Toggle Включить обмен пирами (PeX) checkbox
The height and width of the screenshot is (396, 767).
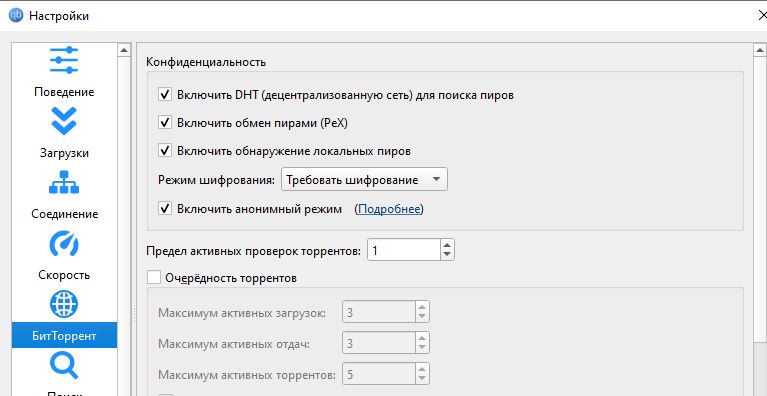click(165, 122)
